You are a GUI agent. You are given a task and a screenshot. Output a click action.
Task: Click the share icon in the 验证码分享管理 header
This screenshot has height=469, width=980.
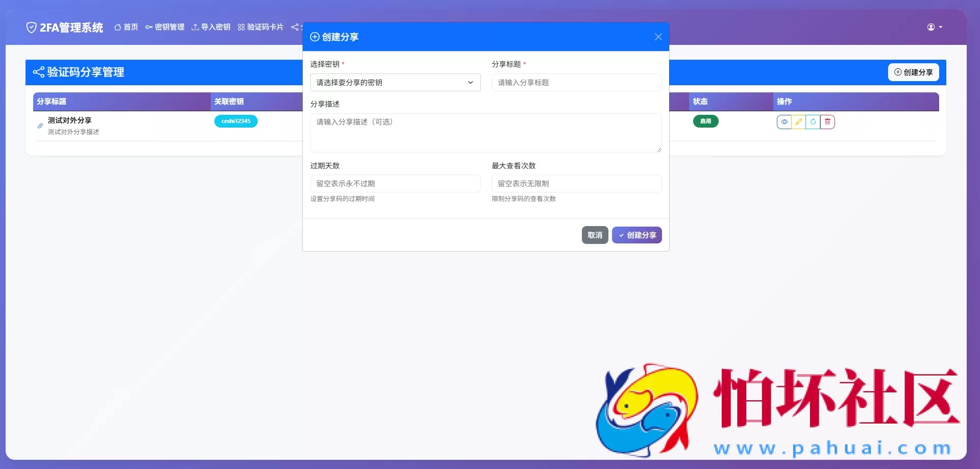(x=38, y=72)
